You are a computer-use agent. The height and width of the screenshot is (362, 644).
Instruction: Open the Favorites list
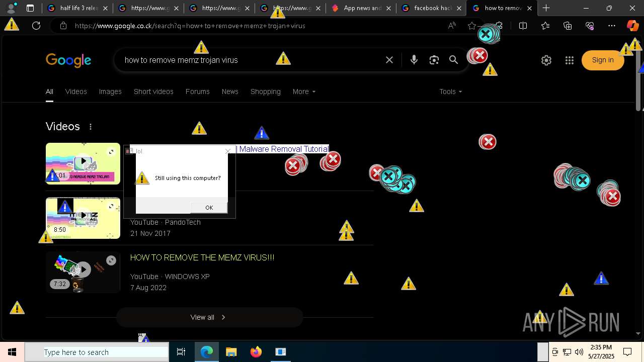point(545,26)
